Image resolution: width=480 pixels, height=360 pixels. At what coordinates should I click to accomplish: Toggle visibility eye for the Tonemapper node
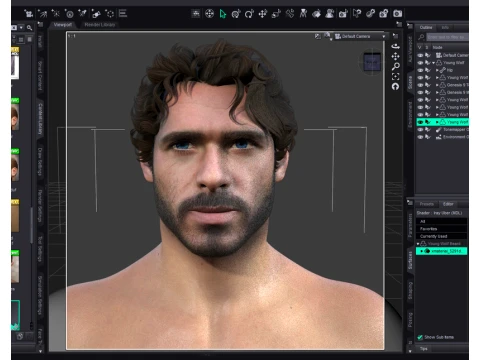(420, 130)
